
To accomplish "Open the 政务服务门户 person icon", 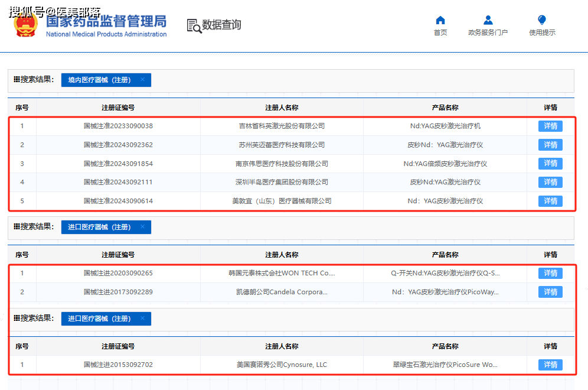I will [488, 20].
